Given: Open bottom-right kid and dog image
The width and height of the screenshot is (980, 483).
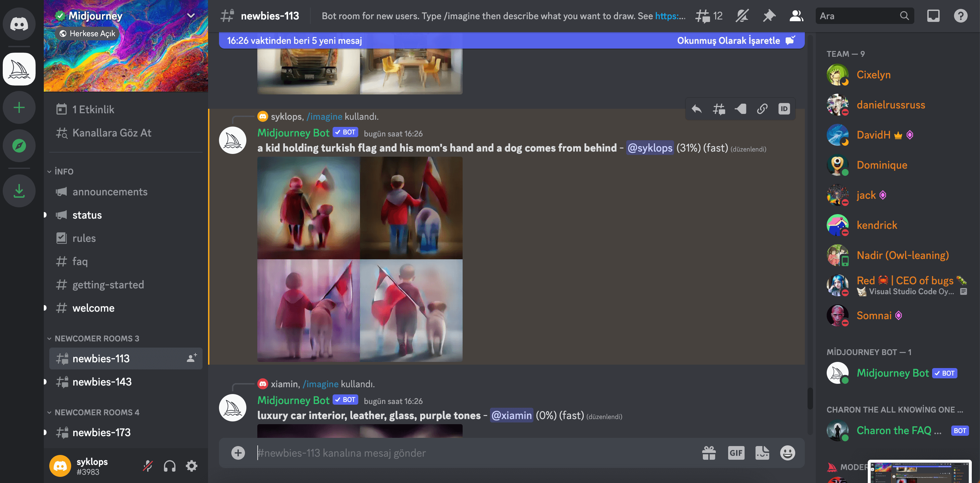Looking at the screenshot, I should pyautogui.click(x=411, y=310).
